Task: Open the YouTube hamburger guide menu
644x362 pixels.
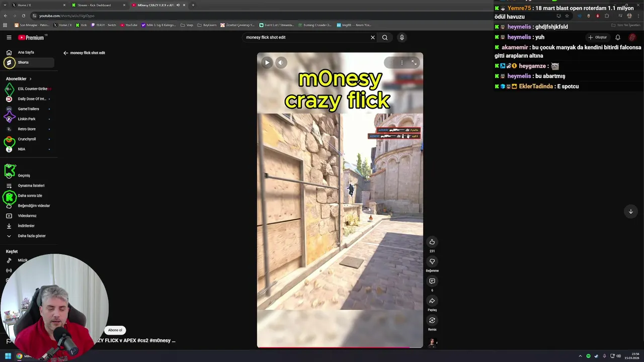Action: coord(9,37)
